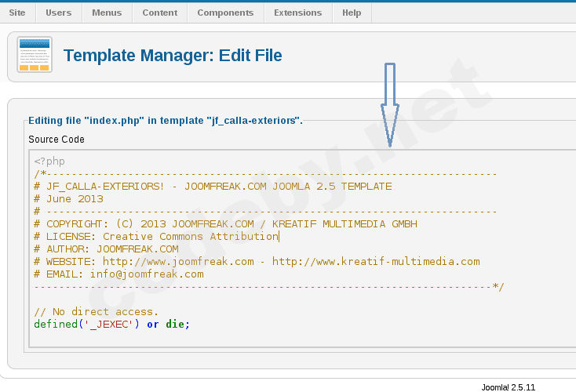Click the Template Manager: Edit File heading
The width and height of the screenshot is (576, 392).
click(173, 56)
